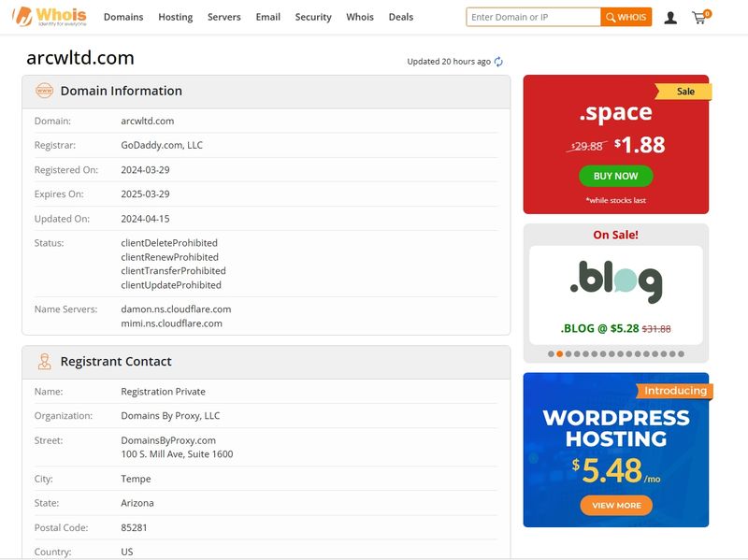Click the Updated 20 hours ago text
Viewport: 748px width, 560px height.
point(449,62)
